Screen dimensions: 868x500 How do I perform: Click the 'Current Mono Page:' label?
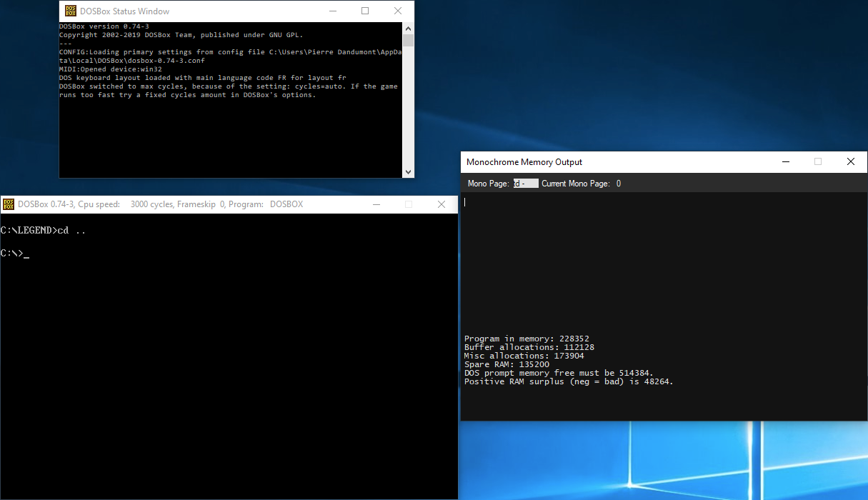pyautogui.click(x=575, y=184)
